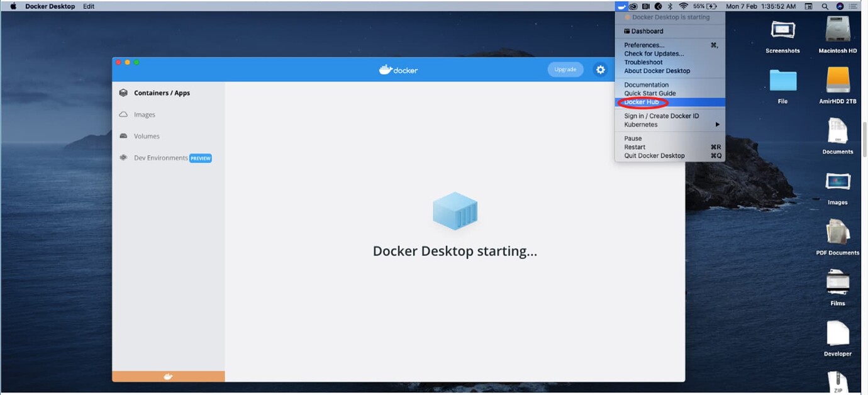
Task: Open the Edit menu
Action: tap(88, 6)
